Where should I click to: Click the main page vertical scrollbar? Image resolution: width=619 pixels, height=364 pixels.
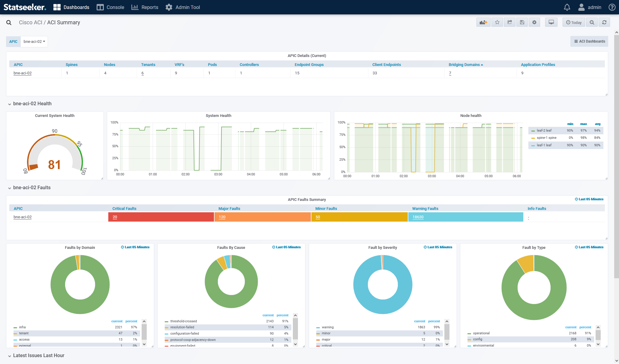pos(617,157)
